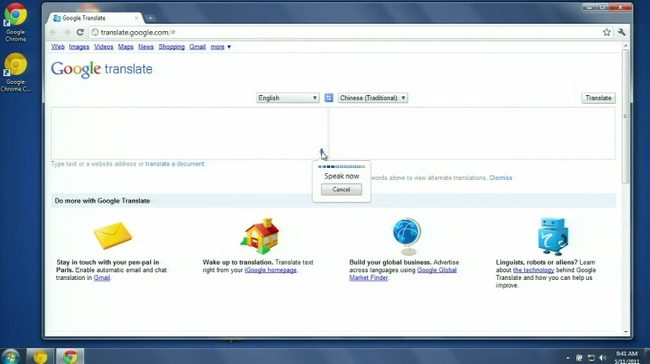Open the Images link
Screen dimensions: 650x364
[79, 47]
